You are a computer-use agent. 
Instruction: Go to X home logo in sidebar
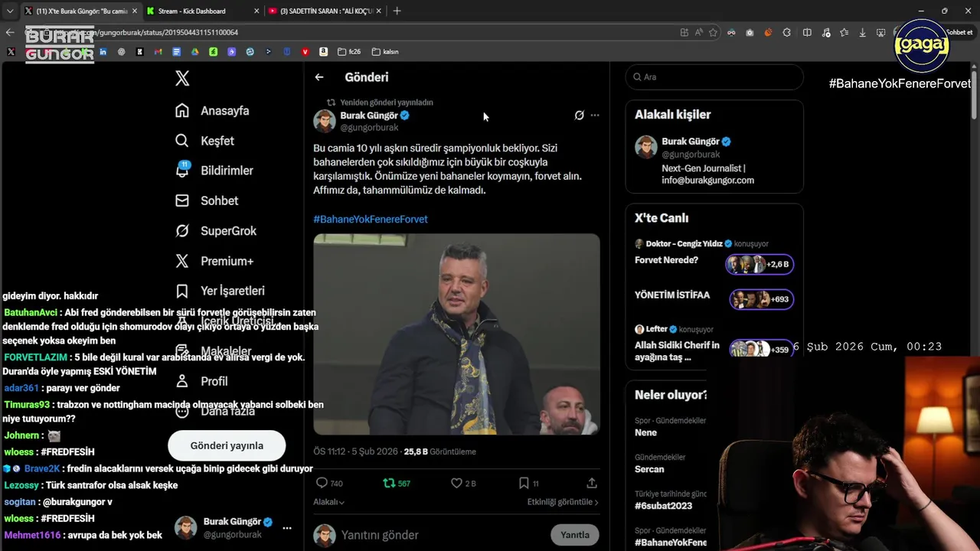point(182,78)
